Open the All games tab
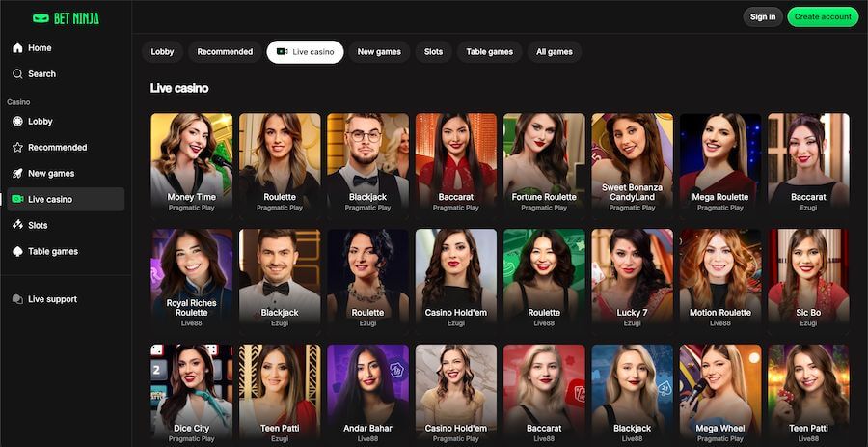This screenshot has height=447, width=868. click(x=554, y=52)
